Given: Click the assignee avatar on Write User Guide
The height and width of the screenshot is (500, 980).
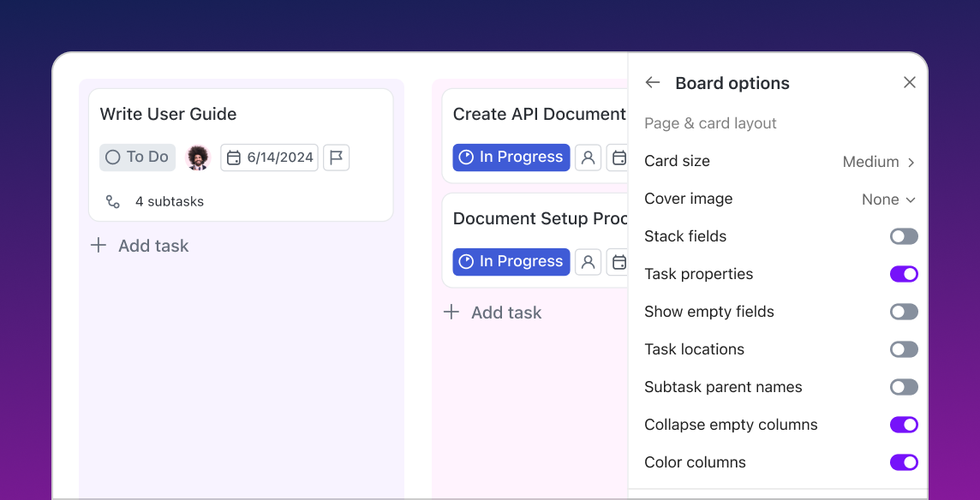Looking at the screenshot, I should (x=198, y=158).
